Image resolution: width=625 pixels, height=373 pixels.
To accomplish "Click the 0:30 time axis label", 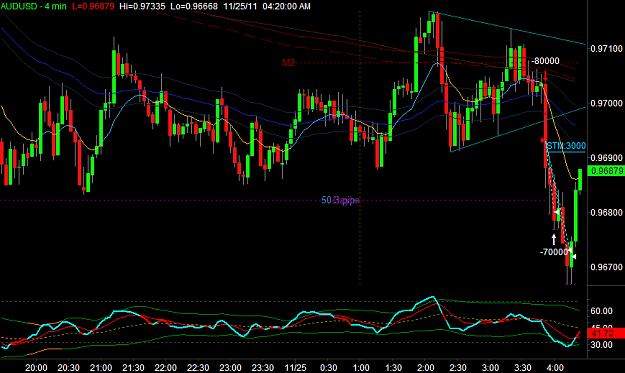I will [329, 367].
